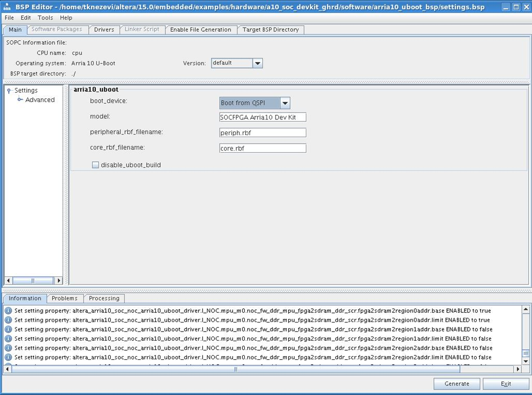
Task: Select the region2addr.base ENABLED to false message
Action: pyautogui.click(x=253, y=348)
